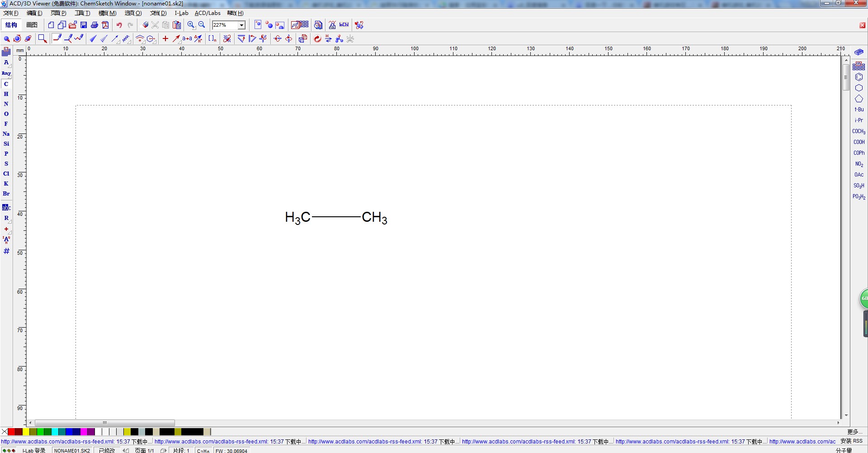This screenshot has height=453, width=868.
Task: Generate InChI for the structure
Action: (x=344, y=25)
